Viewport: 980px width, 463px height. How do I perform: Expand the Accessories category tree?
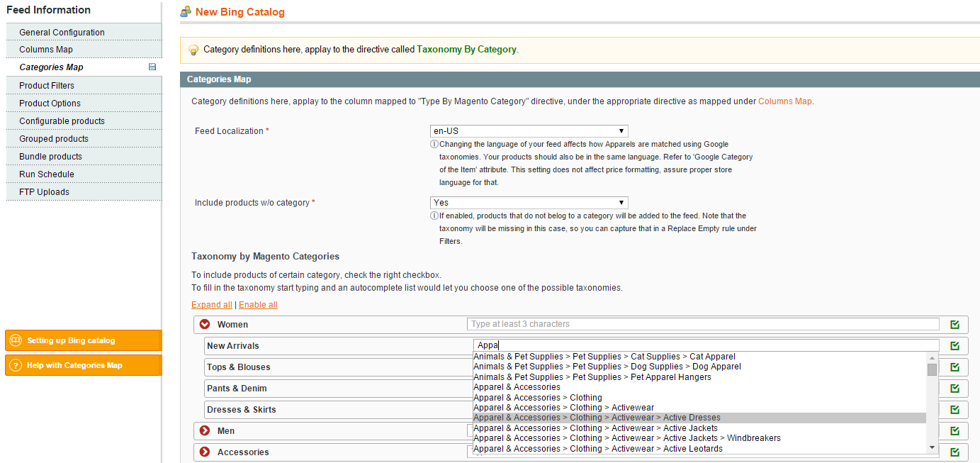coord(205,452)
